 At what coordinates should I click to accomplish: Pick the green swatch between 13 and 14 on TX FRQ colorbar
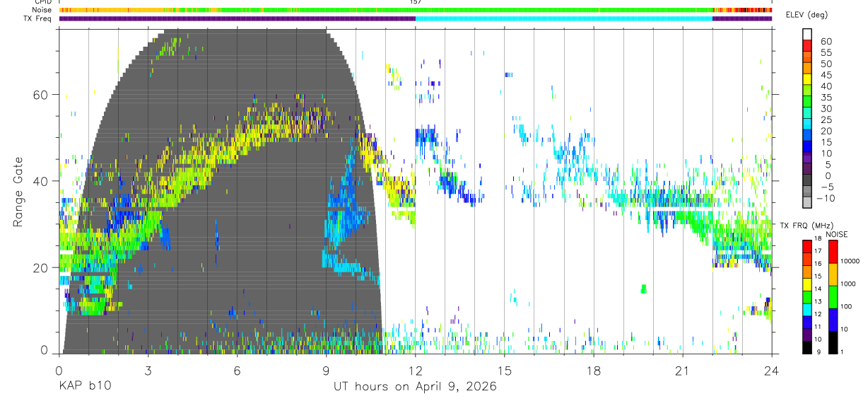click(808, 296)
